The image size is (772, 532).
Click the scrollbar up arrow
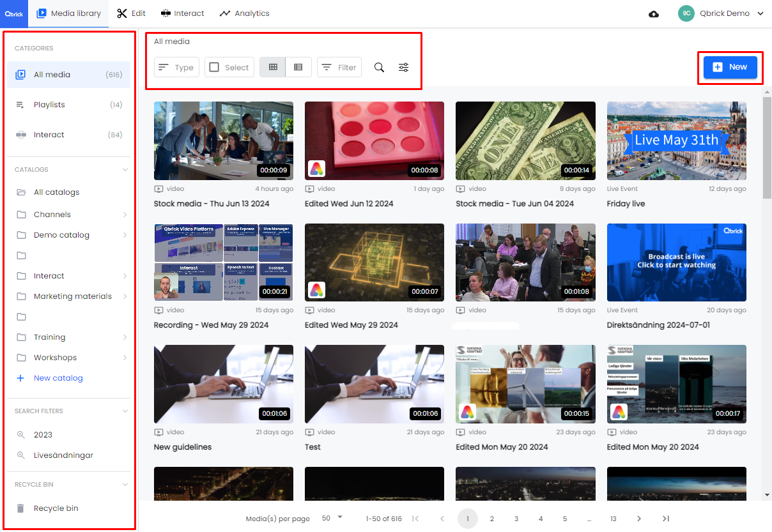coord(768,93)
